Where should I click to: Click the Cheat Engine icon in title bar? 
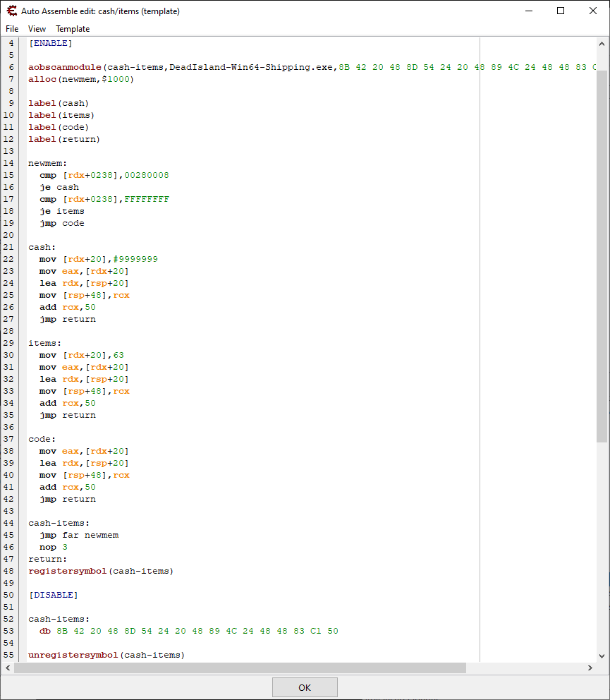coord(11,11)
